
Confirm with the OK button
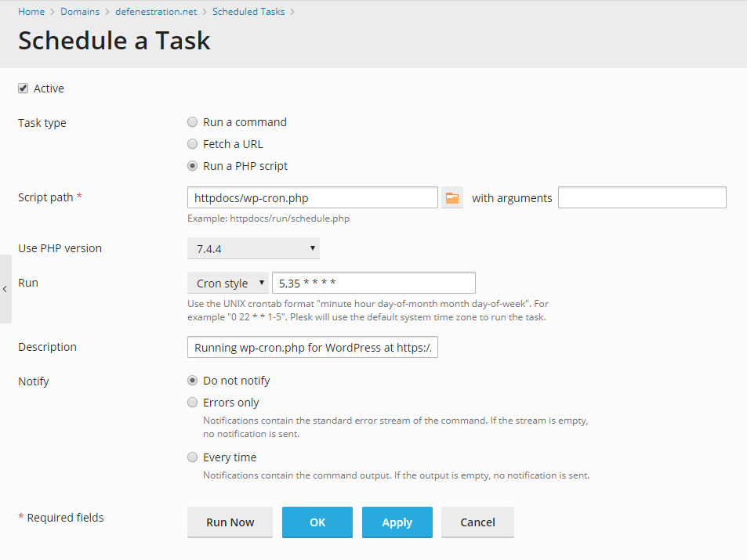[317, 522]
